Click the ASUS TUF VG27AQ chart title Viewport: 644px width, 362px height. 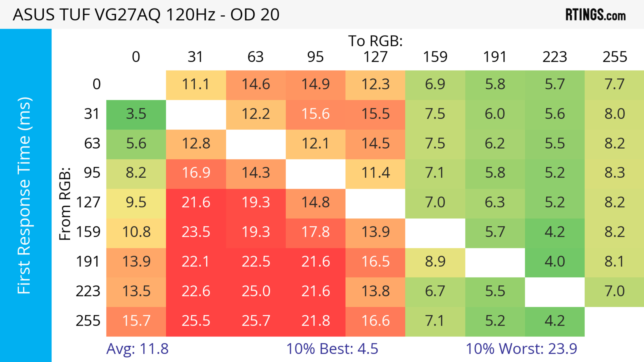[x=146, y=14]
